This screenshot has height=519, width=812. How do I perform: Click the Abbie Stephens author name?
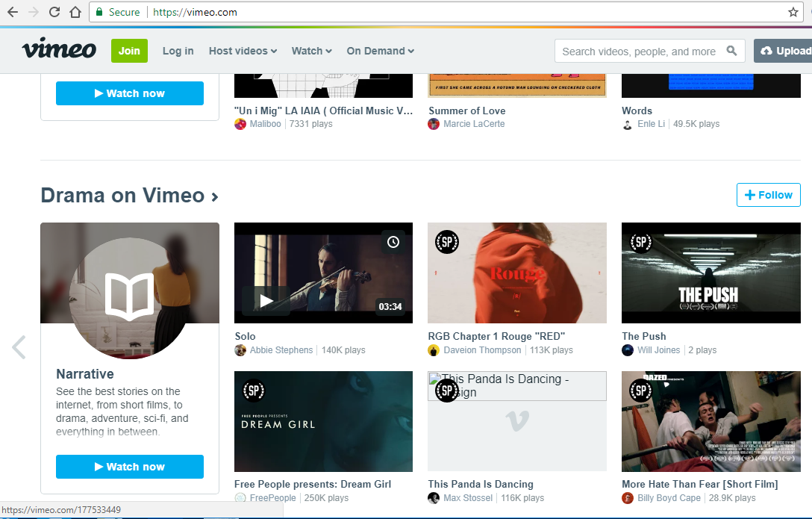point(281,351)
